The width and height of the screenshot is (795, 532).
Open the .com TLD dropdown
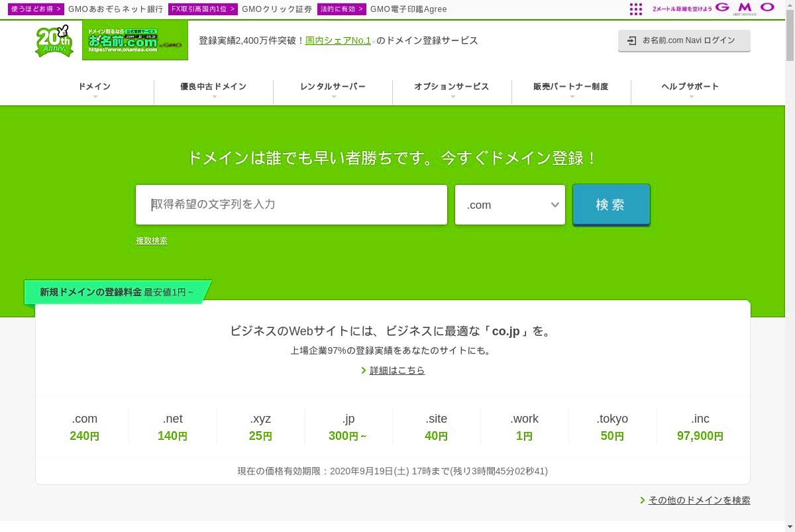tap(510, 205)
